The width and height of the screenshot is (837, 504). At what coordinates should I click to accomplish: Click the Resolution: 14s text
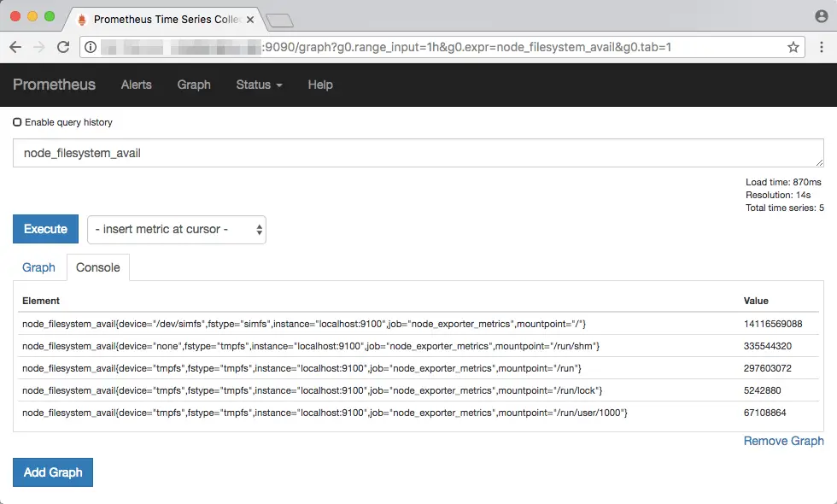[778, 195]
